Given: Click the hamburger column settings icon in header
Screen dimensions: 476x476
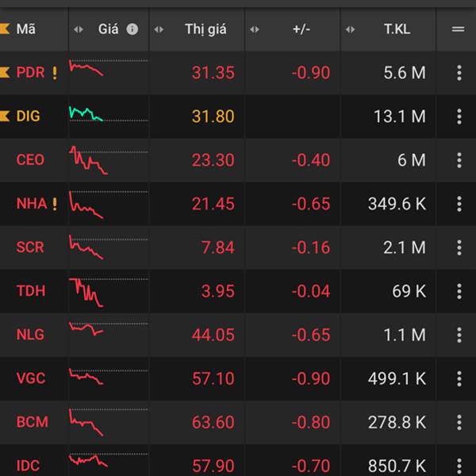Looking at the screenshot, I should tap(458, 29).
